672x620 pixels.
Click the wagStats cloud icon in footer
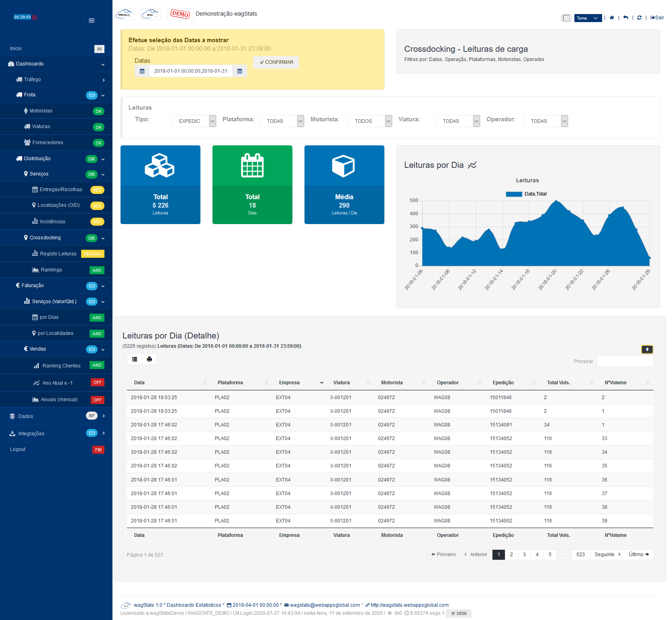[126, 605]
